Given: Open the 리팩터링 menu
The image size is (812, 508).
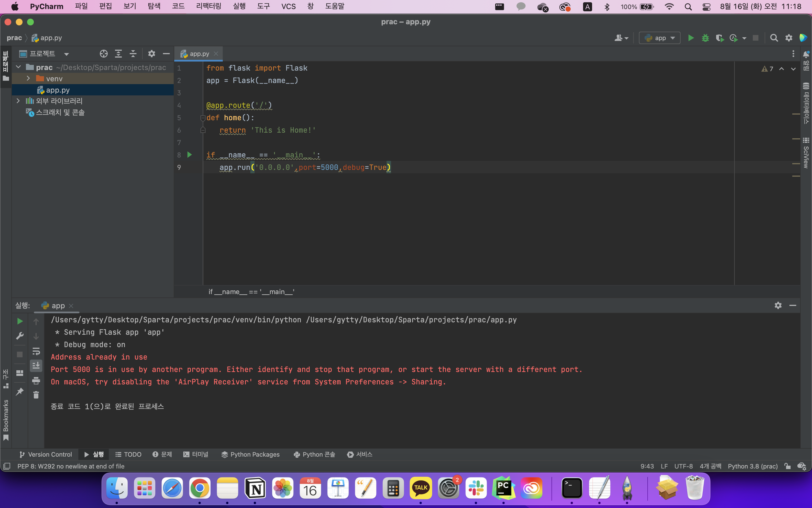Looking at the screenshot, I should pyautogui.click(x=209, y=6).
